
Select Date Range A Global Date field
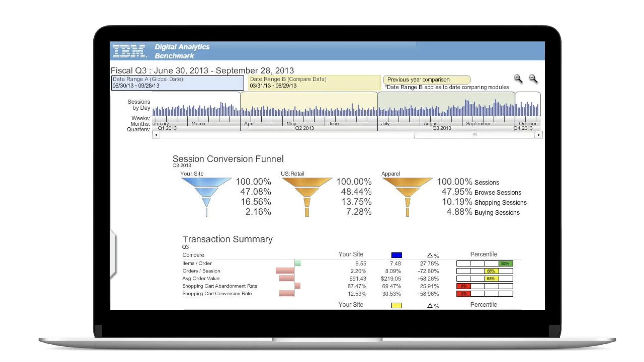click(x=177, y=83)
